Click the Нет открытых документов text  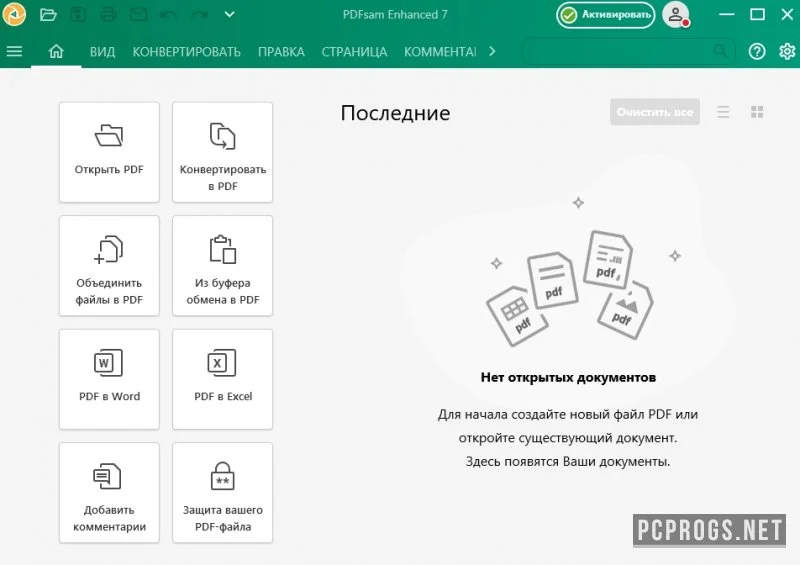click(x=568, y=377)
